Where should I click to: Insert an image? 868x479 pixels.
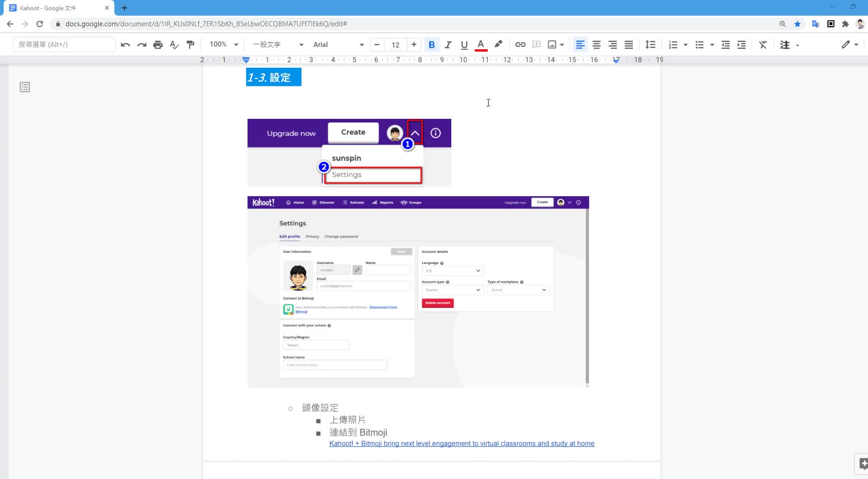click(552, 44)
